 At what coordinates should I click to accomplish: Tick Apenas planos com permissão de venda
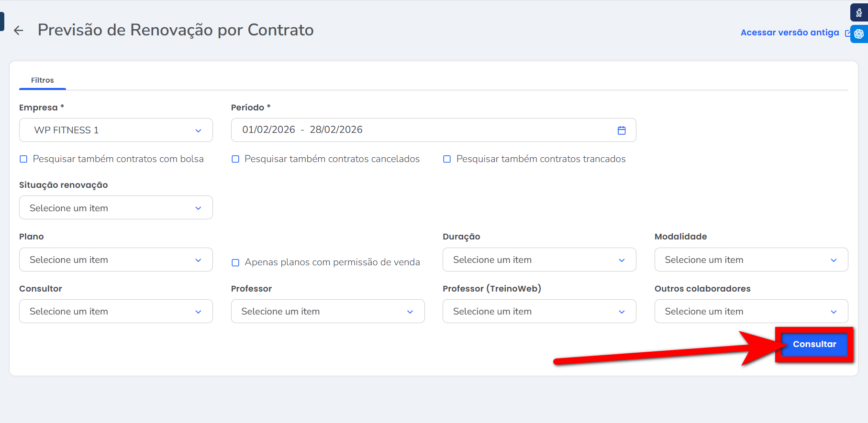(x=235, y=262)
